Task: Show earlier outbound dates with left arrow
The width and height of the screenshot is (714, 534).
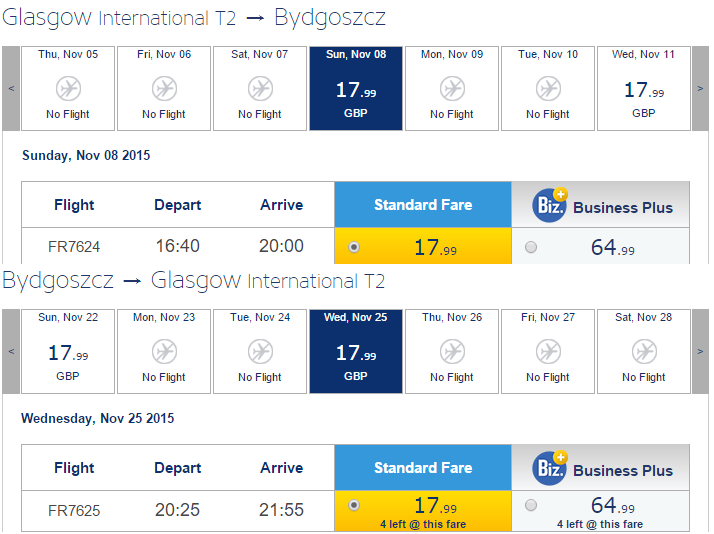Action: 10,88
